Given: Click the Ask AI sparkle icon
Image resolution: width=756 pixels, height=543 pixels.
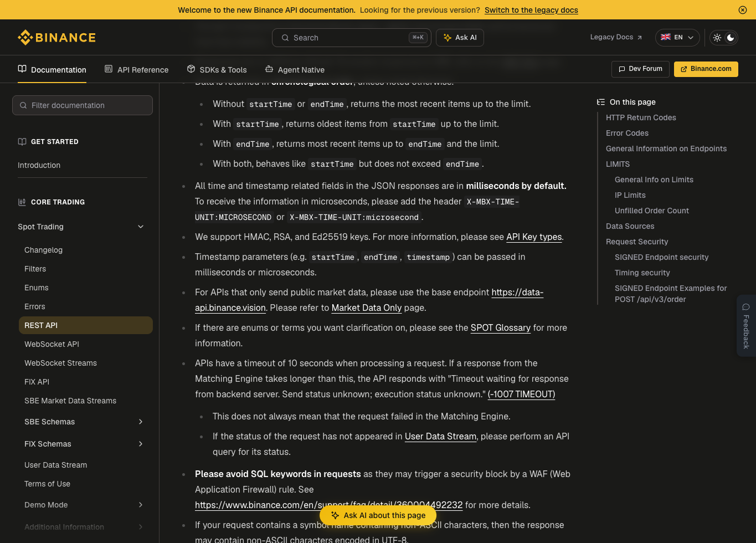Looking at the screenshot, I should click(448, 38).
